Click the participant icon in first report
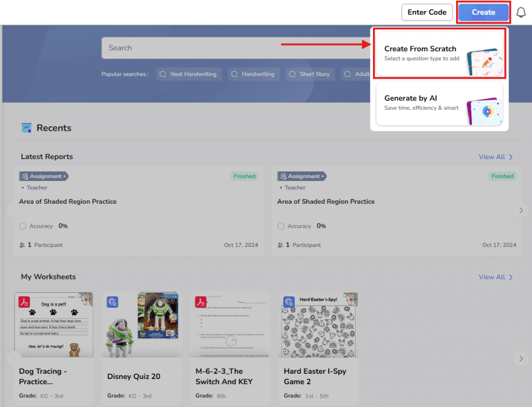Viewport: 532px width, 407px height. tap(22, 245)
